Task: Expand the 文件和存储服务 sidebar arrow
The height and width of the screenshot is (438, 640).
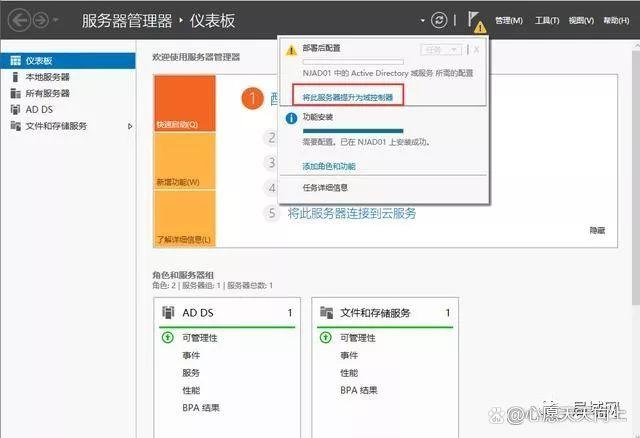Action: (130, 126)
